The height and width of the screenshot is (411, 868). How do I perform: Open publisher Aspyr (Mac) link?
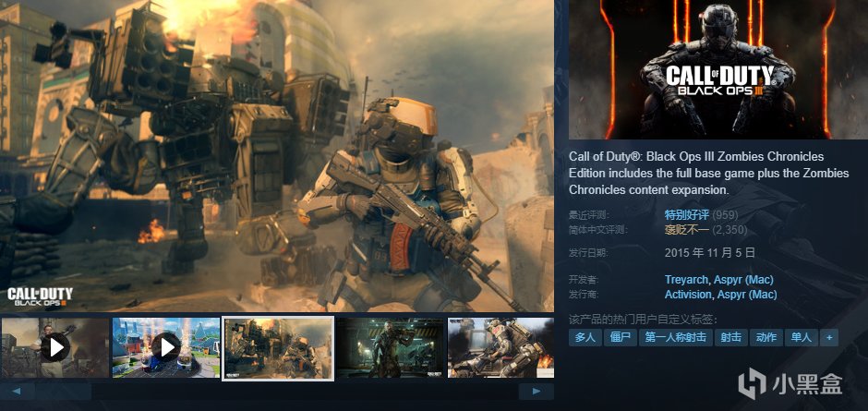click(747, 295)
